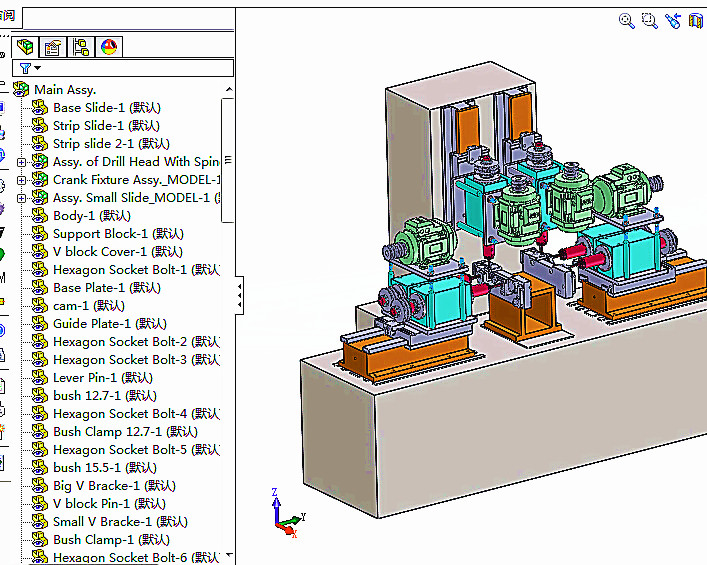Select Hexagon Socket Bolt-5 in the tree

136,450
